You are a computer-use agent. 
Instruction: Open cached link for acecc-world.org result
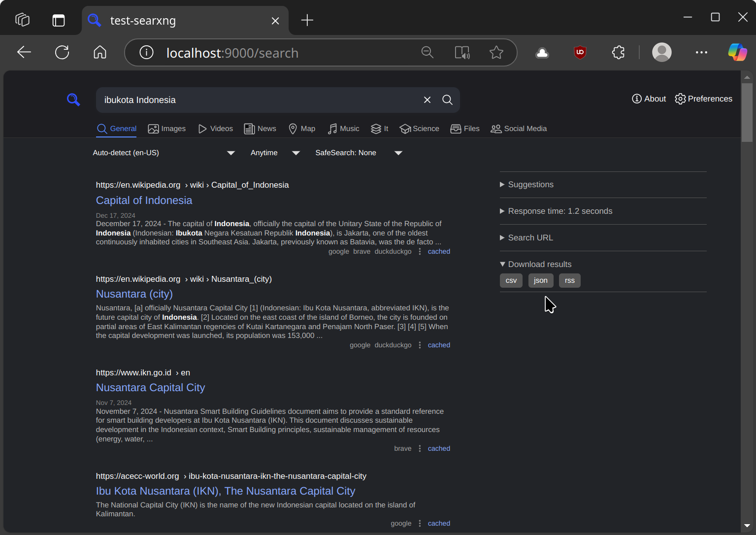tap(439, 524)
